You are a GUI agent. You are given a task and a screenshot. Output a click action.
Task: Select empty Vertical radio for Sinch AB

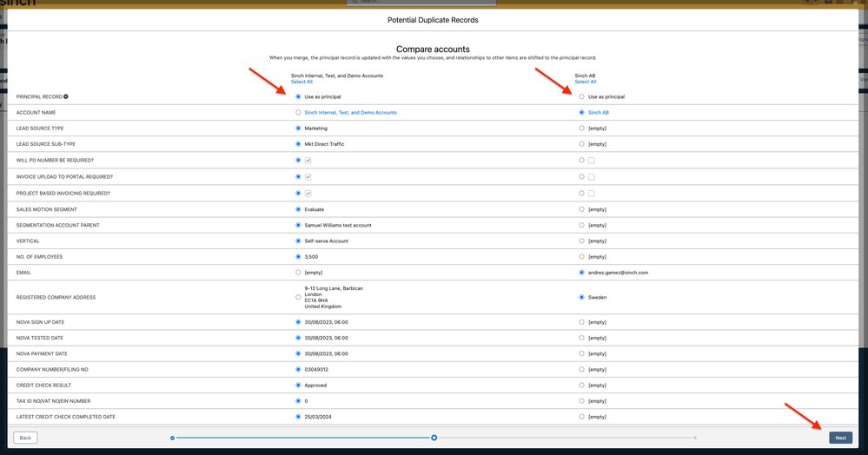[x=582, y=241]
